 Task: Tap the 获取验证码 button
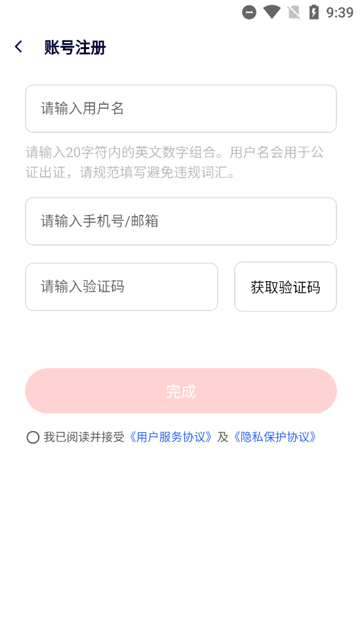(285, 287)
